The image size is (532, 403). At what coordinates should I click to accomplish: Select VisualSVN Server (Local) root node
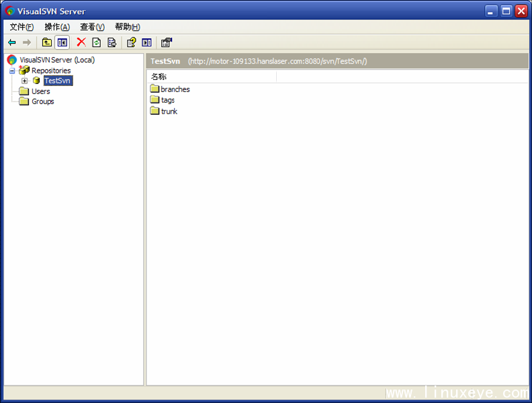57,60
